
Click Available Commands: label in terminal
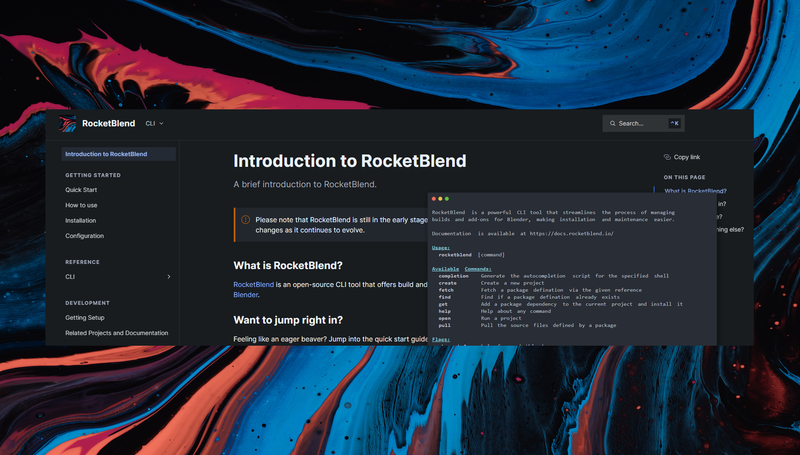pyautogui.click(x=462, y=269)
